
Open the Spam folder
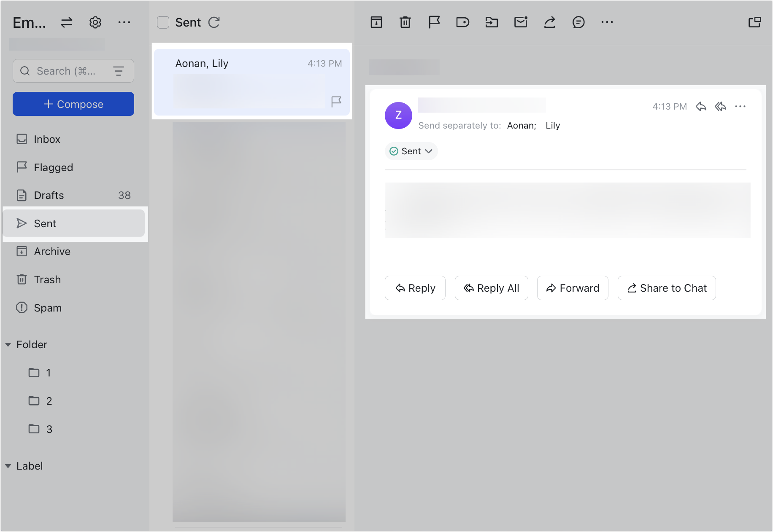pos(47,308)
